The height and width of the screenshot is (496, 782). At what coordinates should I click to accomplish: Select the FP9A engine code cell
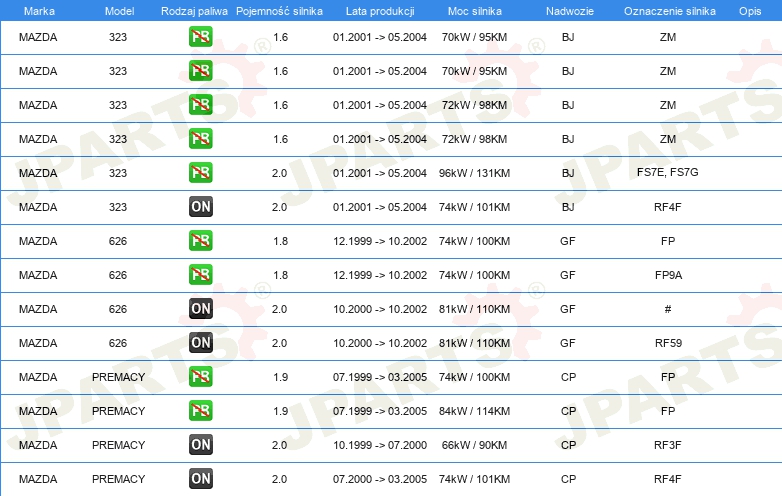(668, 275)
